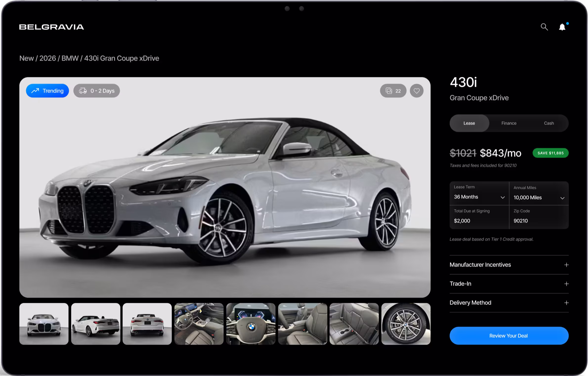
Task: View wheel close-up thumbnail
Action: point(406,324)
